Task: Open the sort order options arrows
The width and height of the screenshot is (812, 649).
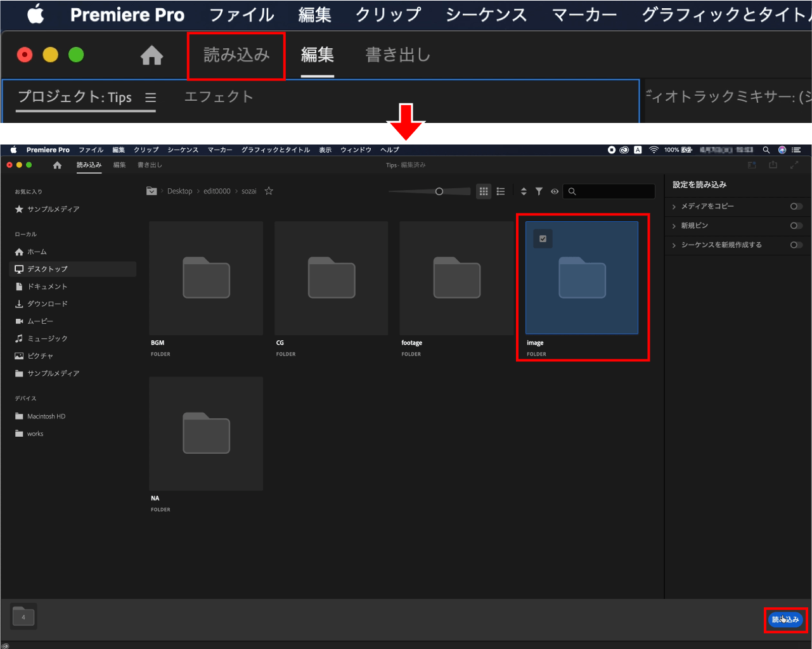Action: pos(524,191)
